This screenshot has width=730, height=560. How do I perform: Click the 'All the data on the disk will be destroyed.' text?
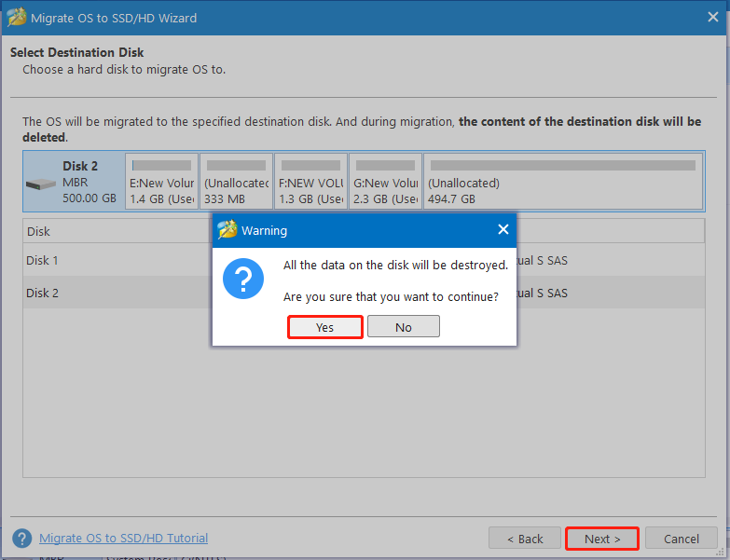click(395, 266)
